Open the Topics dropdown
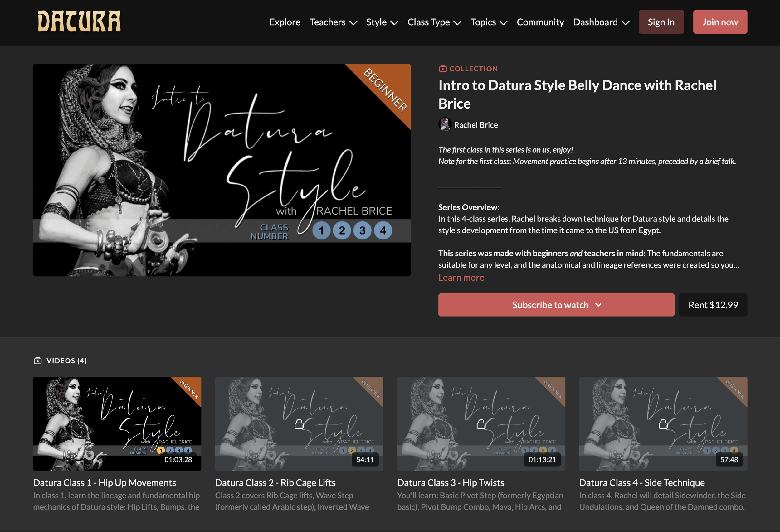The height and width of the screenshot is (532, 780). tap(488, 22)
